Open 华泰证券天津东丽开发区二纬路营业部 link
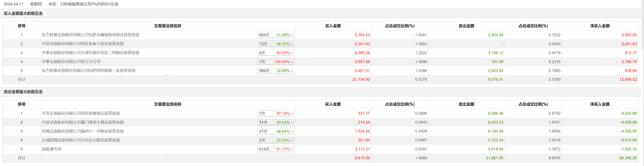The width and height of the screenshot is (644, 166). click(x=91, y=53)
